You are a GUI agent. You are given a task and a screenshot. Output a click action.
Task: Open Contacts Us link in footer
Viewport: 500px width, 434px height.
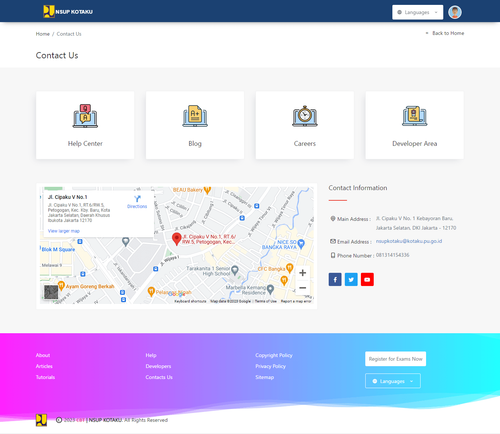point(159,377)
